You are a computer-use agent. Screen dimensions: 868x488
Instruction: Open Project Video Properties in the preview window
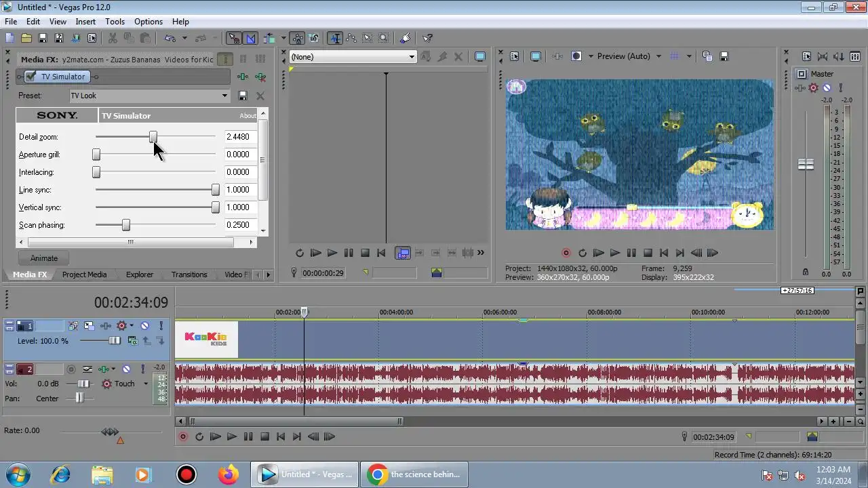tap(514, 57)
